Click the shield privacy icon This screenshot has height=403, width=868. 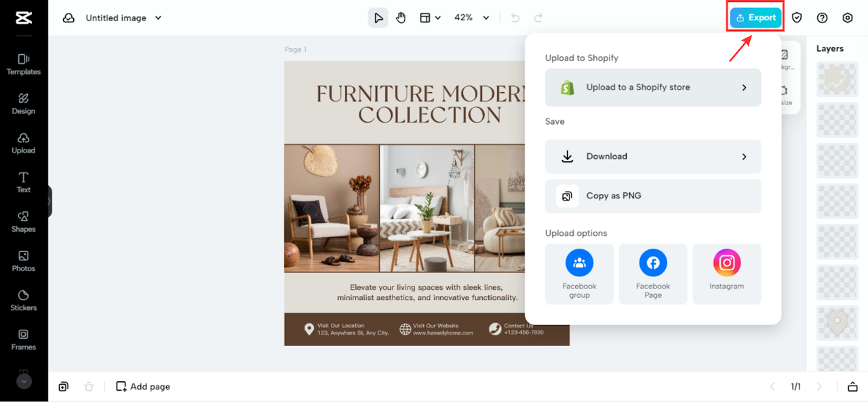click(x=797, y=18)
